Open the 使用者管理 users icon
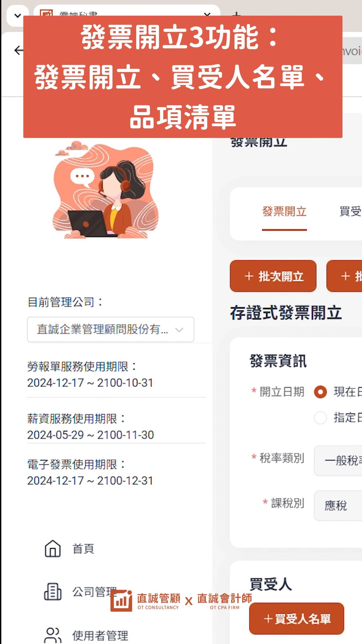 pos(53,635)
